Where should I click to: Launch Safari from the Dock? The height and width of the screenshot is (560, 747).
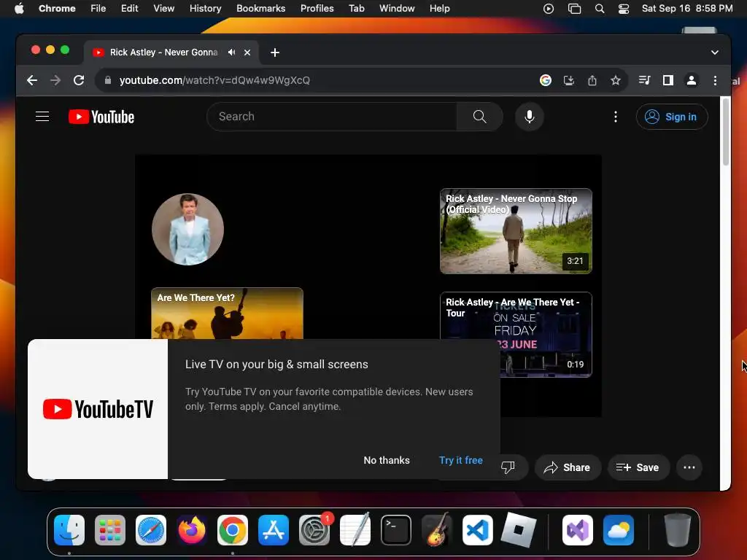point(151,530)
